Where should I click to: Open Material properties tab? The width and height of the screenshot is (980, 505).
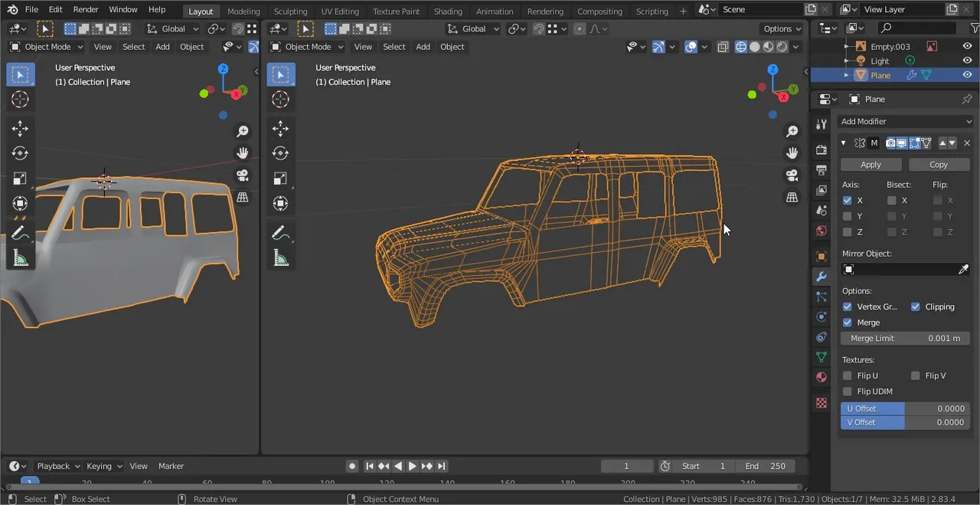tap(821, 377)
